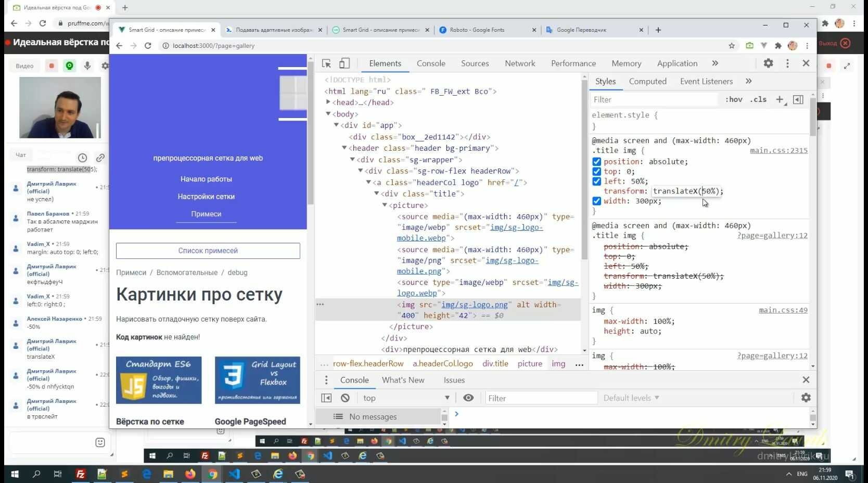868x483 pixels.
Task: Open the "Стандарт ES6" article thumbnail
Action: (x=159, y=380)
